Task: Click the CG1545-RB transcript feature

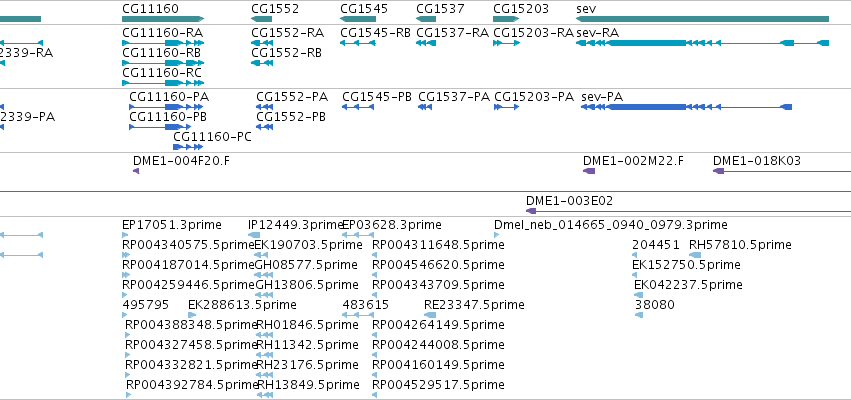Action: 358,43
